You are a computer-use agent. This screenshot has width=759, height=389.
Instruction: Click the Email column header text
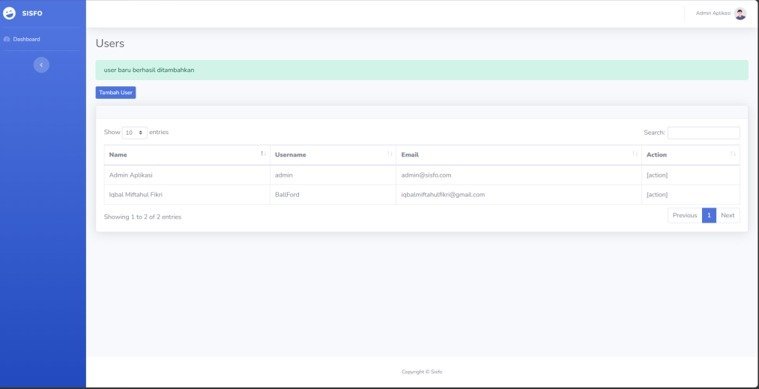(x=410, y=155)
